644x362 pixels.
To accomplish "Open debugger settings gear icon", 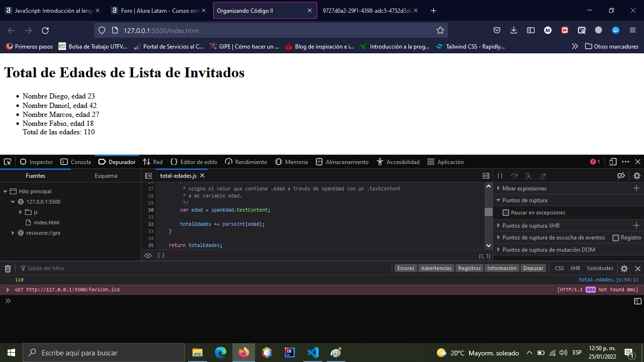I will 637,176.
